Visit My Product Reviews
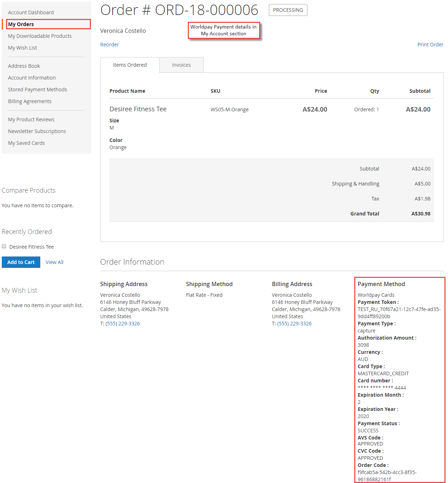This screenshot has height=483, width=448. coord(31,119)
